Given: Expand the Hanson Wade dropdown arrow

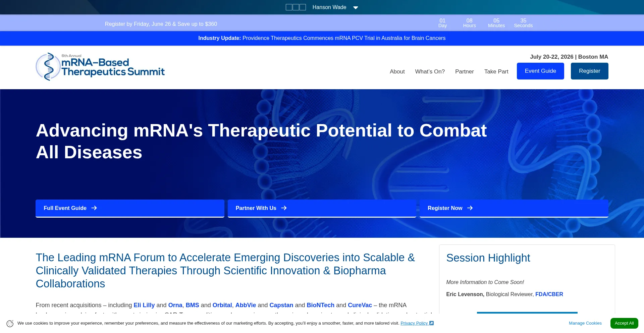Looking at the screenshot, I should click(356, 8).
